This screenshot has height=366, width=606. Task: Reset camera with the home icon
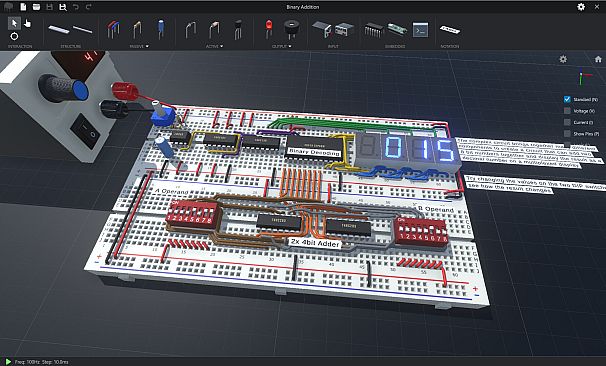[598, 59]
